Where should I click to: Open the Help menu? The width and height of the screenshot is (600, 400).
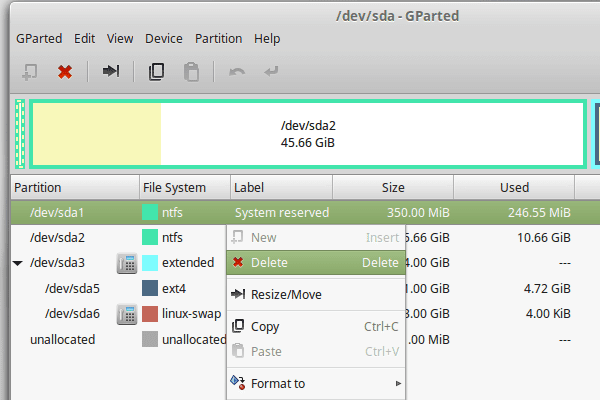(x=267, y=39)
